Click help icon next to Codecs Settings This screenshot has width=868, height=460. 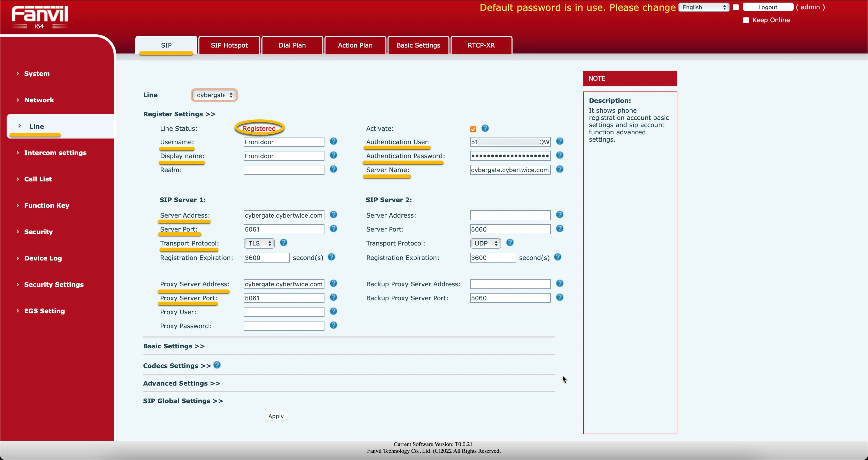pos(217,365)
